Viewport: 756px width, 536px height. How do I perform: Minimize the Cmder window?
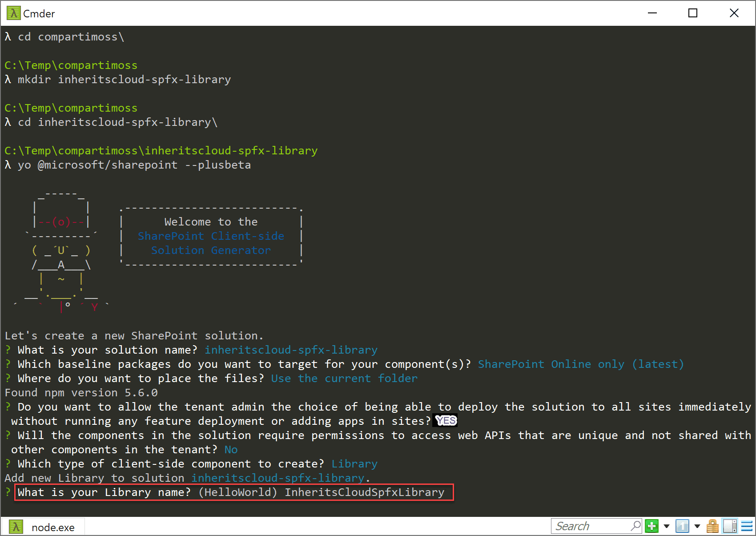(x=652, y=13)
